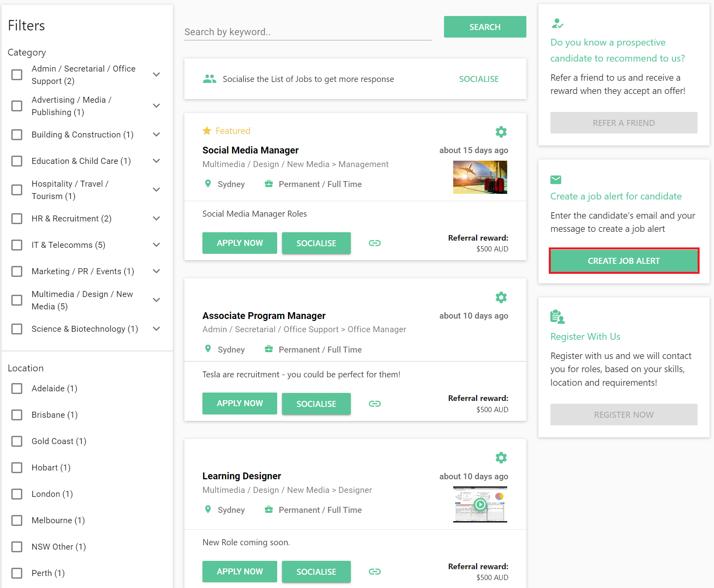Focus the Search by keyword field
This screenshot has width=714, height=588.
(308, 32)
